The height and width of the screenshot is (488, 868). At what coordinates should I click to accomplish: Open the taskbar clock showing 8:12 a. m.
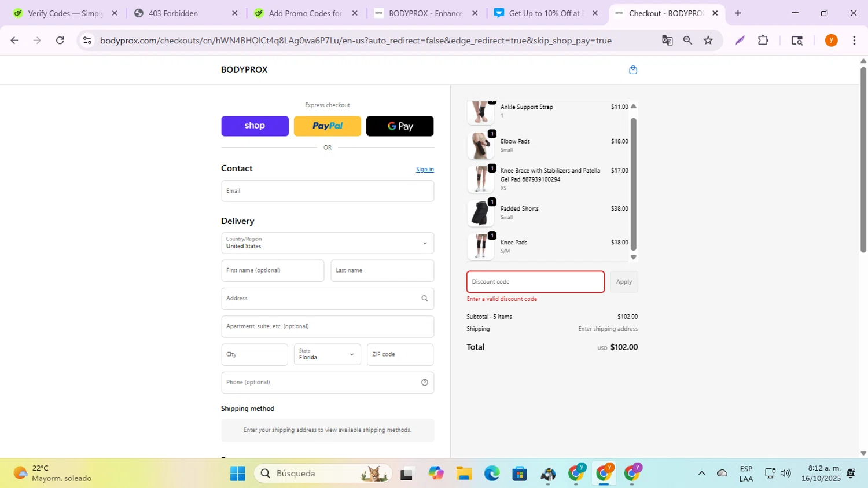point(821,474)
